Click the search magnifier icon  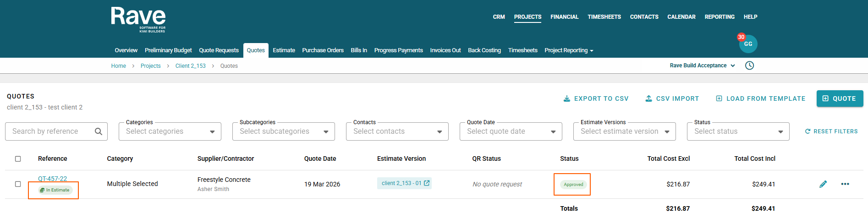pos(98,131)
